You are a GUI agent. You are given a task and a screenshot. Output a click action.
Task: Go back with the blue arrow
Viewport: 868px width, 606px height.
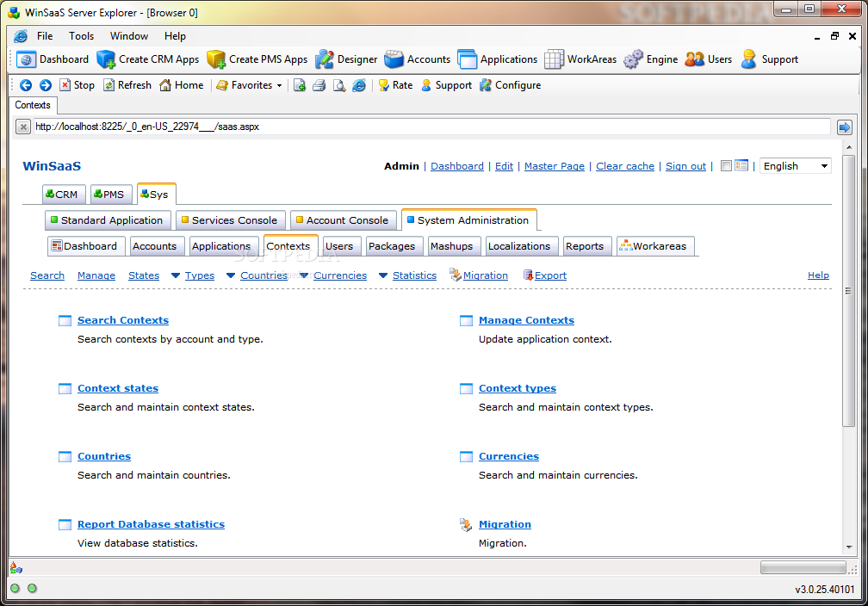tap(26, 85)
